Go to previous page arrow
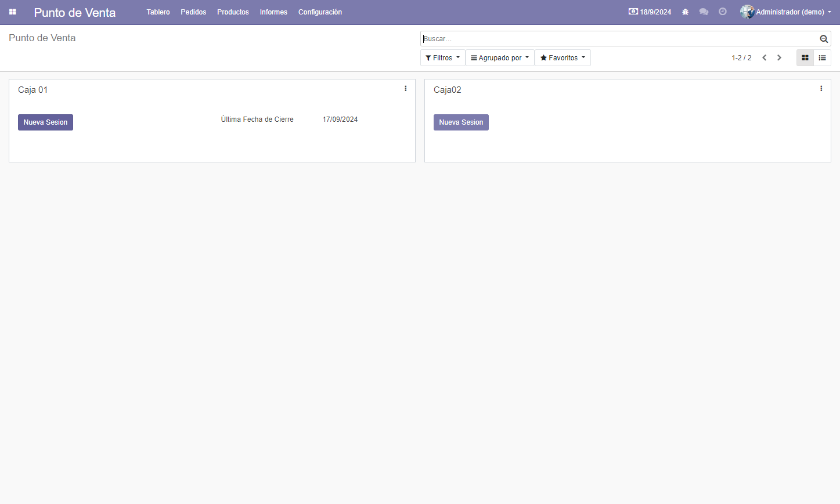840x504 pixels. pyautogui.click(x=765, y=58)
